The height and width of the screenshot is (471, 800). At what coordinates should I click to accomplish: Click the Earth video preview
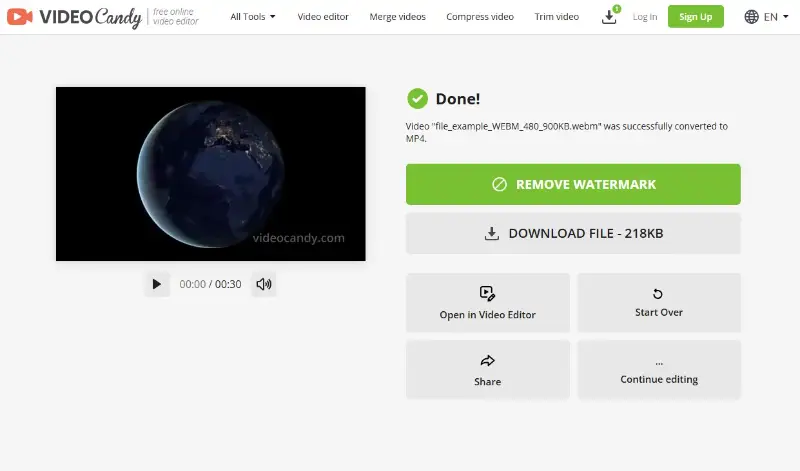(x=210, y=174)
